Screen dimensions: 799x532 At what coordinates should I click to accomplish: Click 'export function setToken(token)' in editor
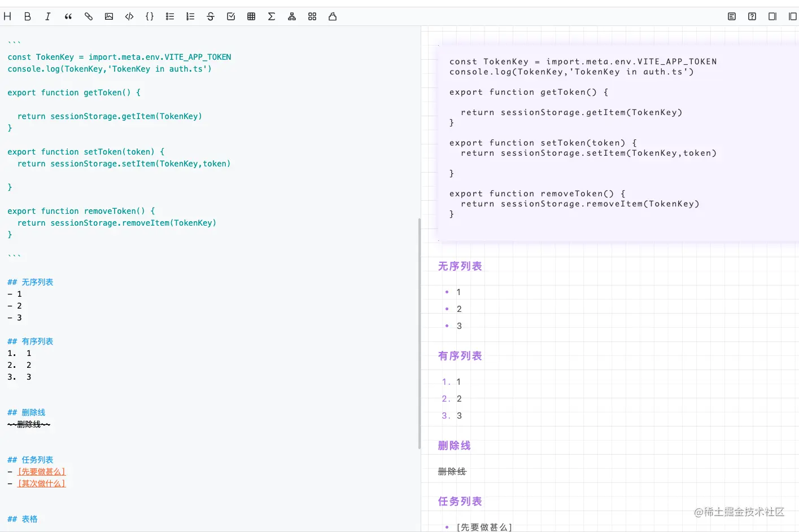click(x=86, y=152)
